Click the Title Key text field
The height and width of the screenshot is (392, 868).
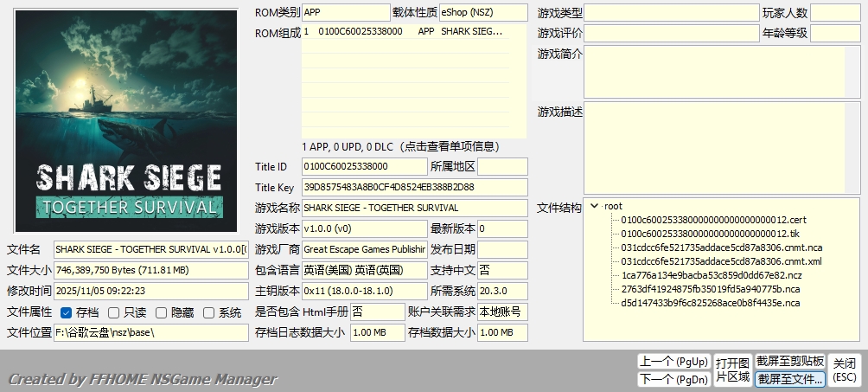tap(413, 187)
